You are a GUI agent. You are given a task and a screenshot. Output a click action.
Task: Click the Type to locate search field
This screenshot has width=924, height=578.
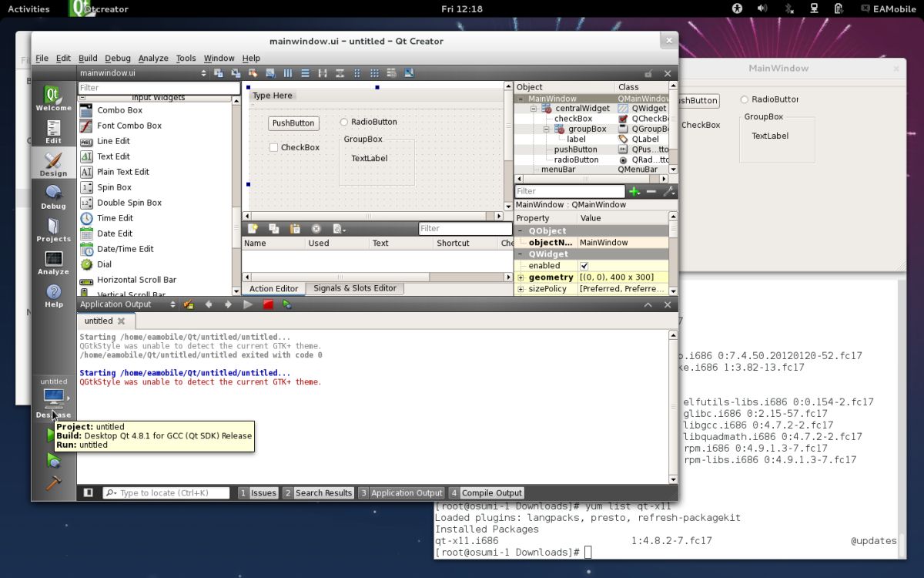[166, 492]
